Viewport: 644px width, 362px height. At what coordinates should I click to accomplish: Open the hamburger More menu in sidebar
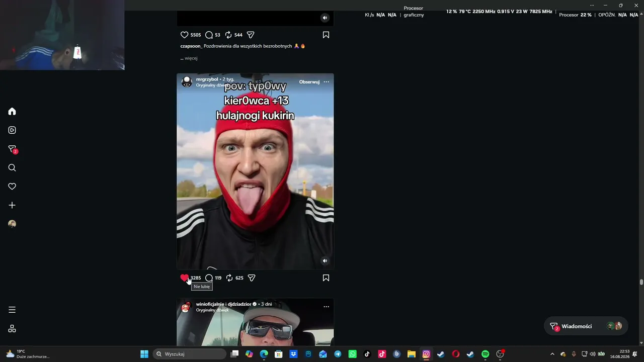(x=12, y=310)
